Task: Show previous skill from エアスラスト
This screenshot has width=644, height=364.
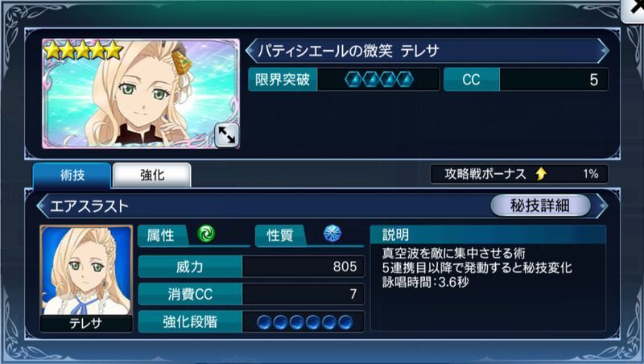Action: 42,206
